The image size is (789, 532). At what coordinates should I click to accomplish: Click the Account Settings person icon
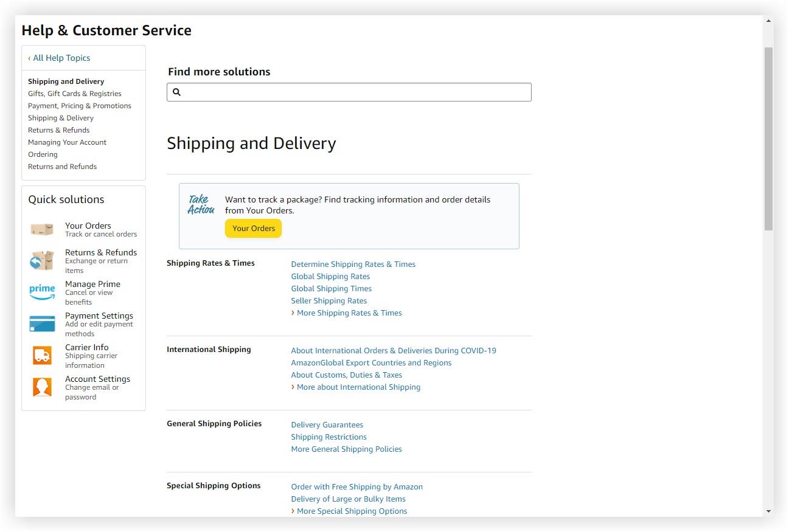tap(42, 387)
